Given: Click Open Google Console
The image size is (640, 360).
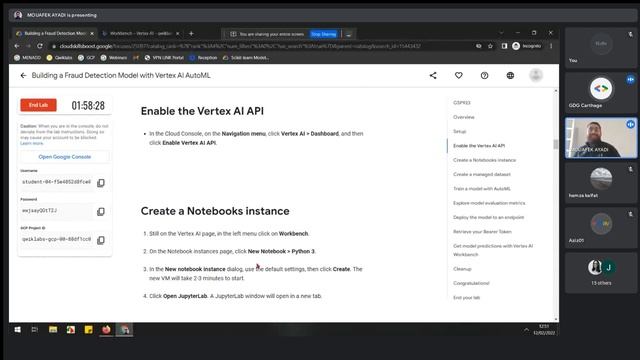Looking at the screenshot, I should pos(64,157).
